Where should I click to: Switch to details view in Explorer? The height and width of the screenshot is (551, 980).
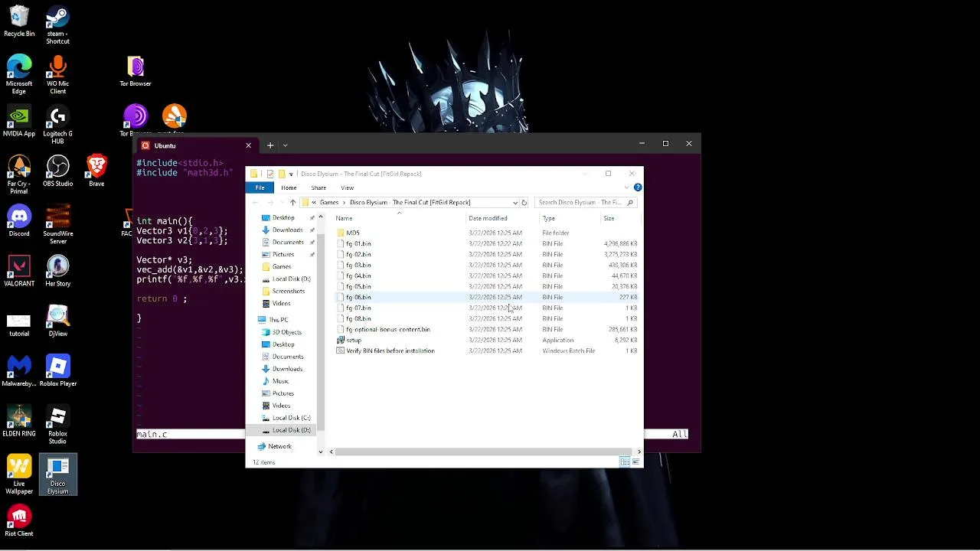tap(625, 462)
